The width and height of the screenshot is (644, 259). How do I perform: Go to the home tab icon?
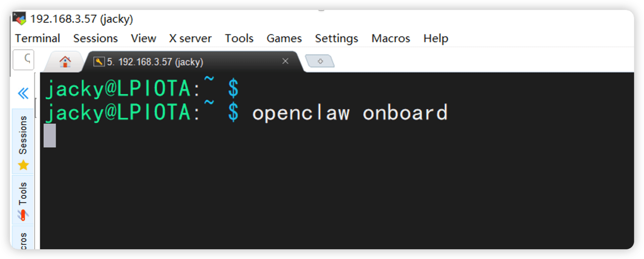(x=65, y=62)
